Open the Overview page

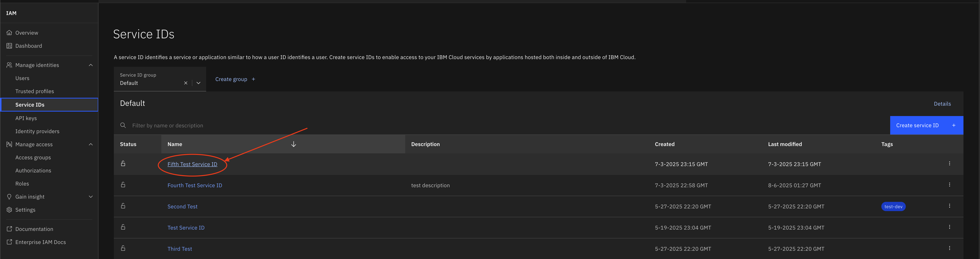pos(27,33)
